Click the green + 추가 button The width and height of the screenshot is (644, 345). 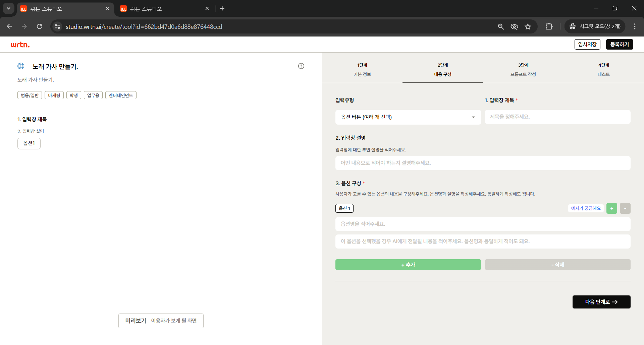[x=408, y=265]
